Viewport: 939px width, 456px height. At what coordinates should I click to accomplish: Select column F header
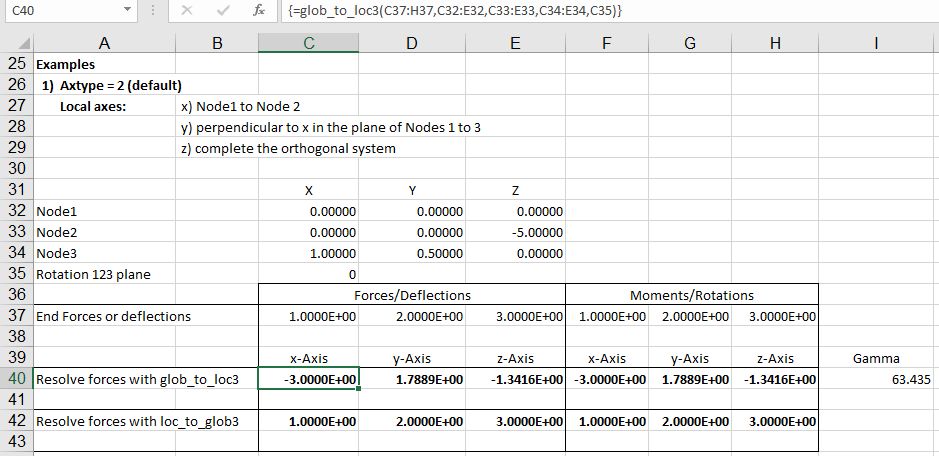coord(607,44)
